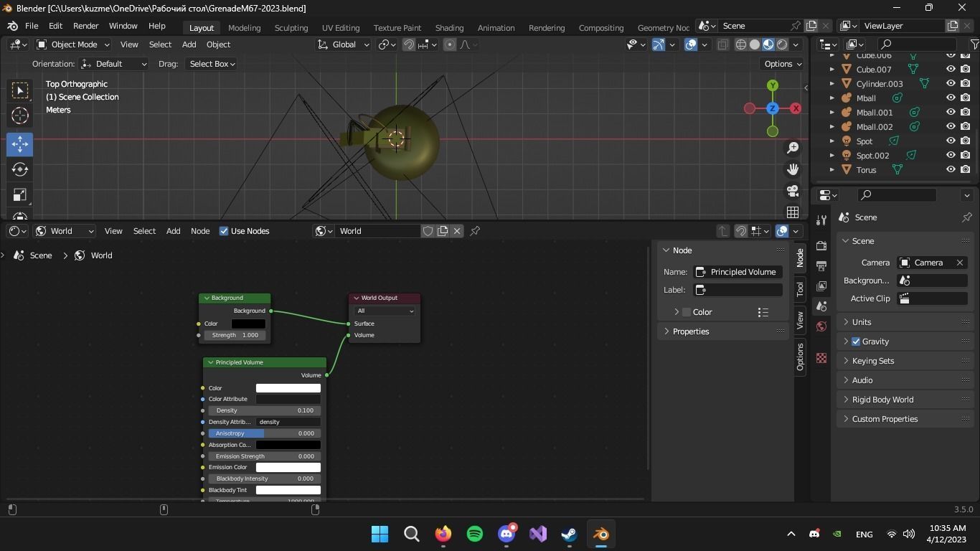This screenshot has width=980, height=551.
Task: Open the Render menu
Action: 85,26
